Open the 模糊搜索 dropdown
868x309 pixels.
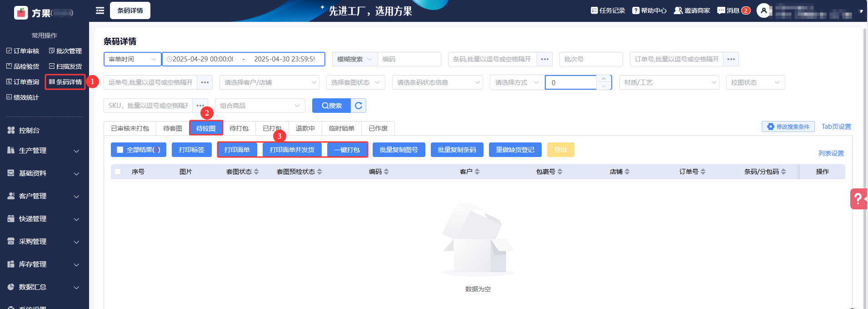[x=355, y=59]
